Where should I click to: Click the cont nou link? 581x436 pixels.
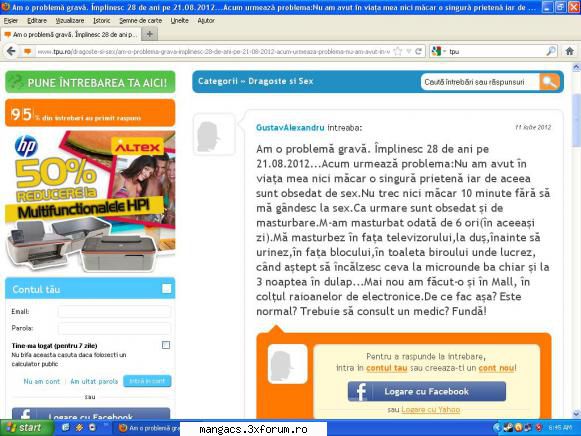point(496,368)
